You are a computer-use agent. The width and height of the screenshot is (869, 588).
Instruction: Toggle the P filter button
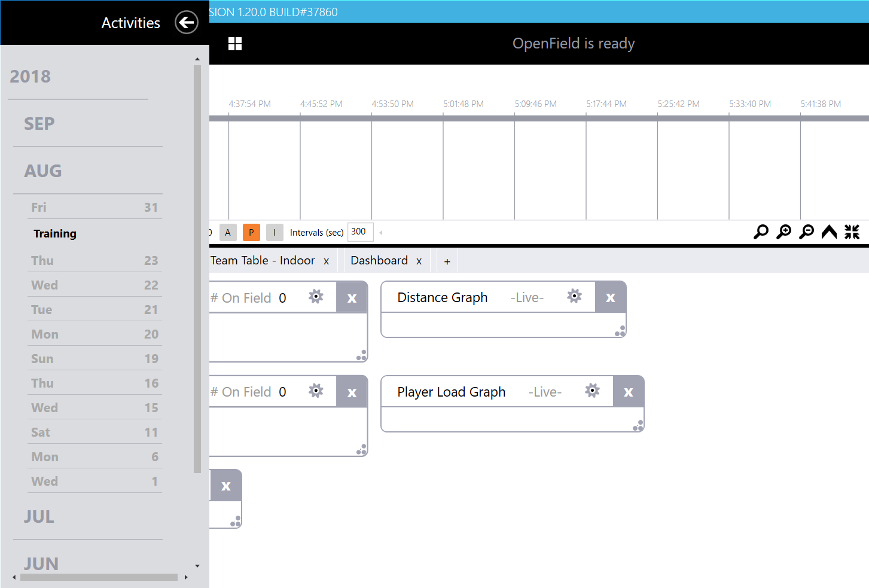[251, 232]
